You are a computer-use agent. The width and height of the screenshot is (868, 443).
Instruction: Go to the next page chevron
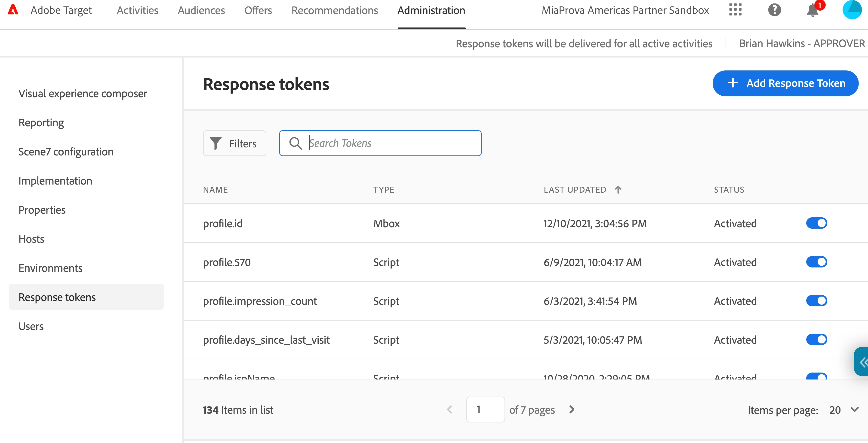tap(572, 409)
